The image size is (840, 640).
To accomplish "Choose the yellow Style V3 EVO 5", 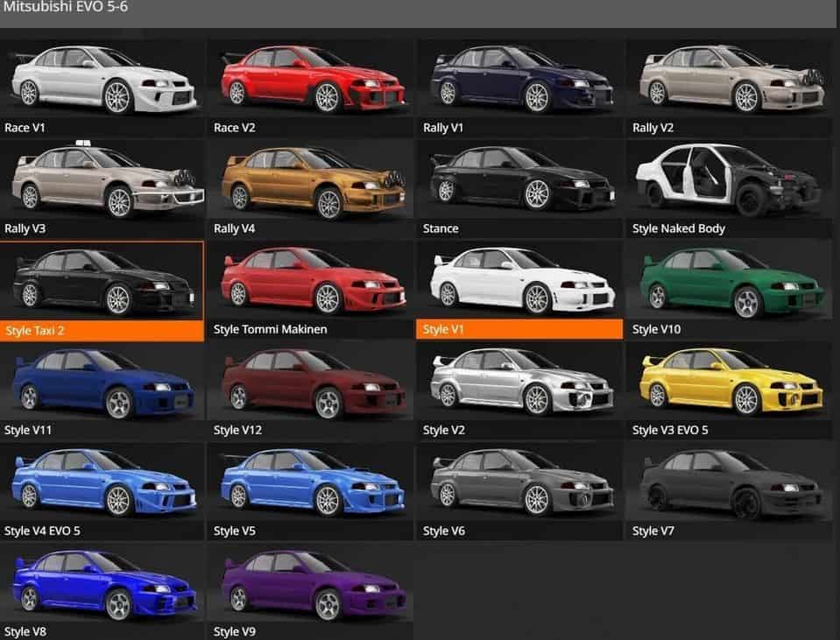I will point(731,382).
